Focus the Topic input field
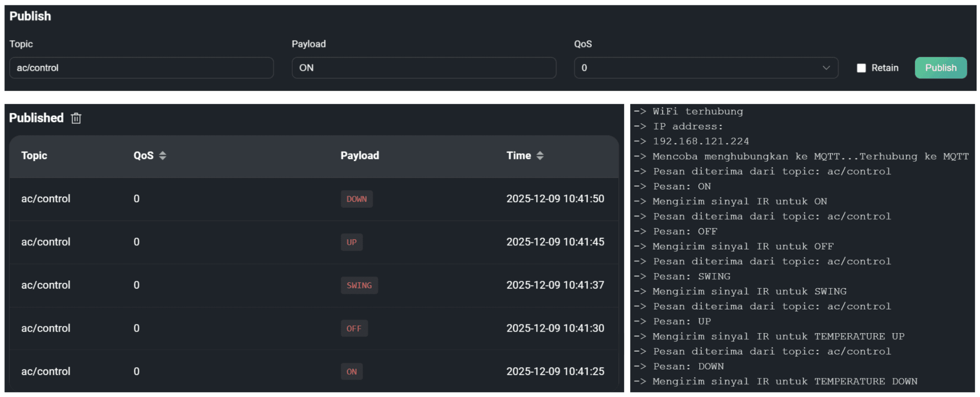This screenshot has width=980, height=397. [142, 68]
